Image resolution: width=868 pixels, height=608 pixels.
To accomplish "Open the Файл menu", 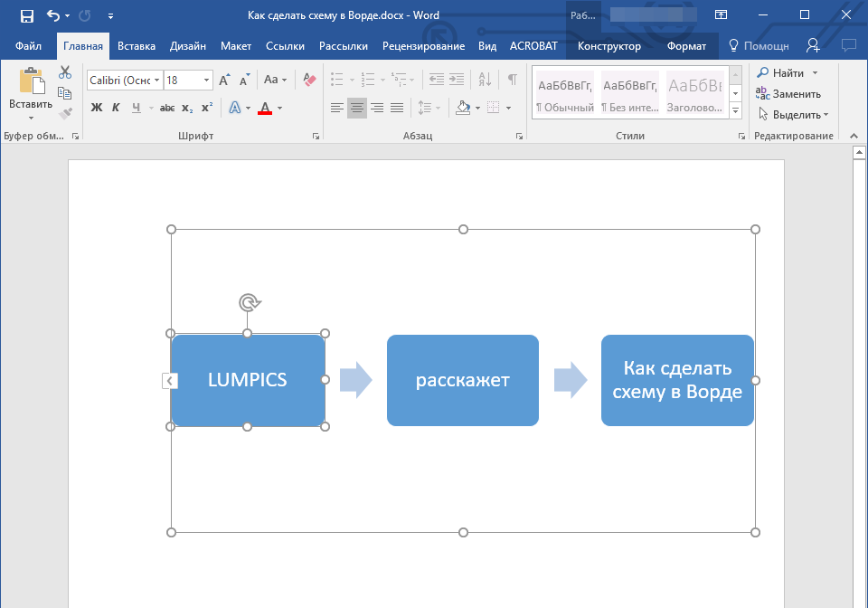I will click(28, 46).
